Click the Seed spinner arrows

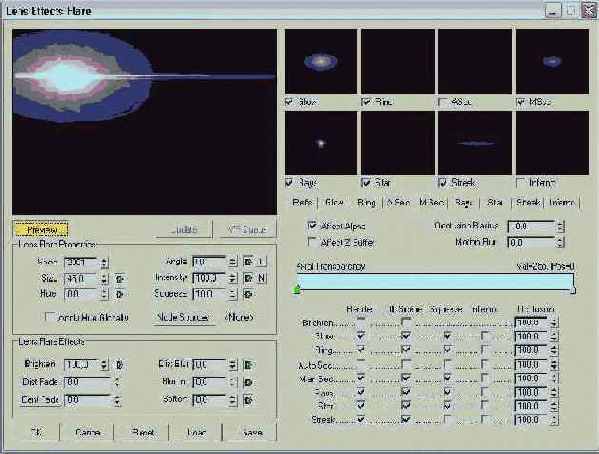104,263
